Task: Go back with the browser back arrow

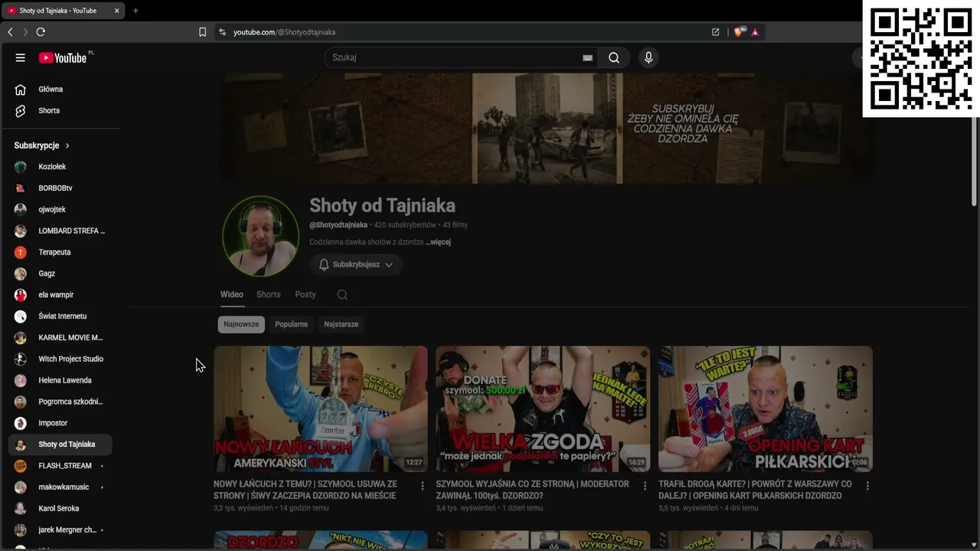Action: [10, 32]
